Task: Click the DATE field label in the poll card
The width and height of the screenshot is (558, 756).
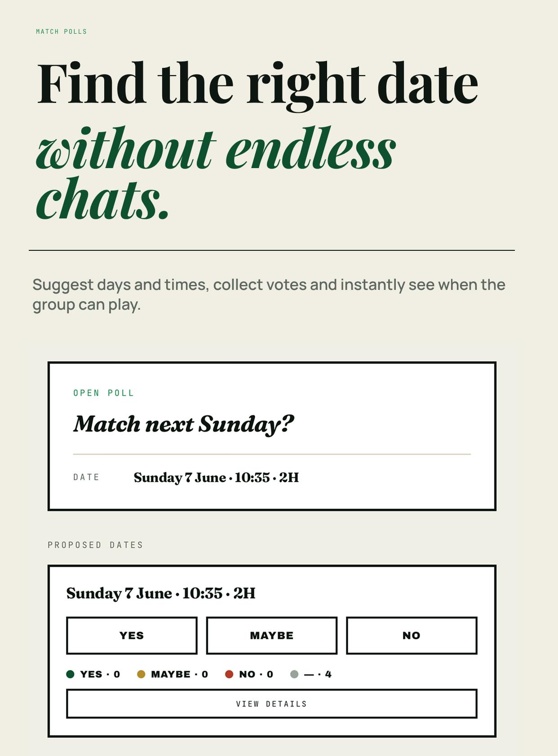Action: pyautogui.click(x=86, y=477)
